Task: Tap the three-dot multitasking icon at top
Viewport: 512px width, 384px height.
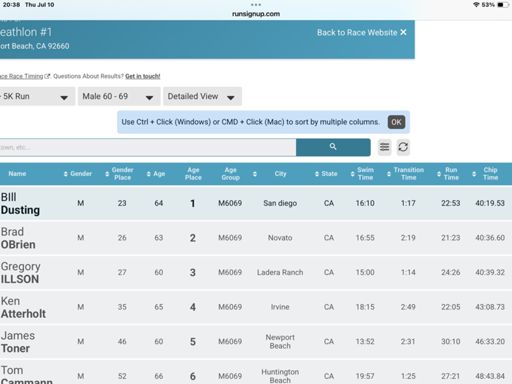Action: (x=256, y=4)
